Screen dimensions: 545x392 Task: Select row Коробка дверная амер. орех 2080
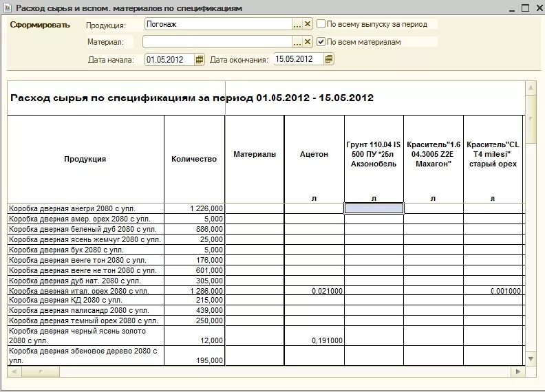(x=85, y=219)
